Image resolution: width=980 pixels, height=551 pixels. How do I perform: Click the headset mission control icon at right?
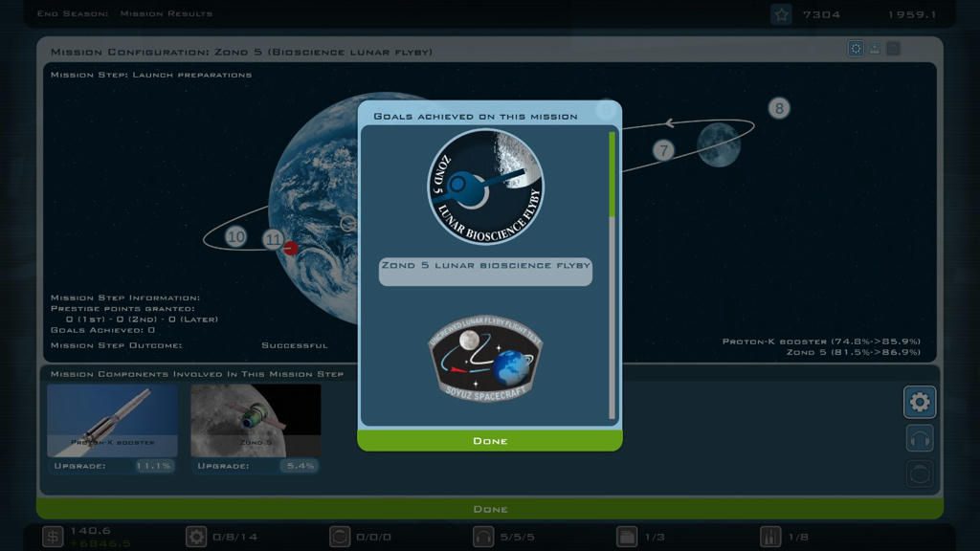click(x=920, y=438)
